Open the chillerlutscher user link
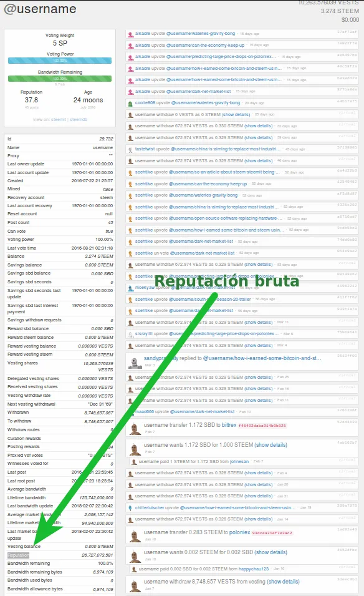The image size is (364, 596). click(x=149, y=507)
